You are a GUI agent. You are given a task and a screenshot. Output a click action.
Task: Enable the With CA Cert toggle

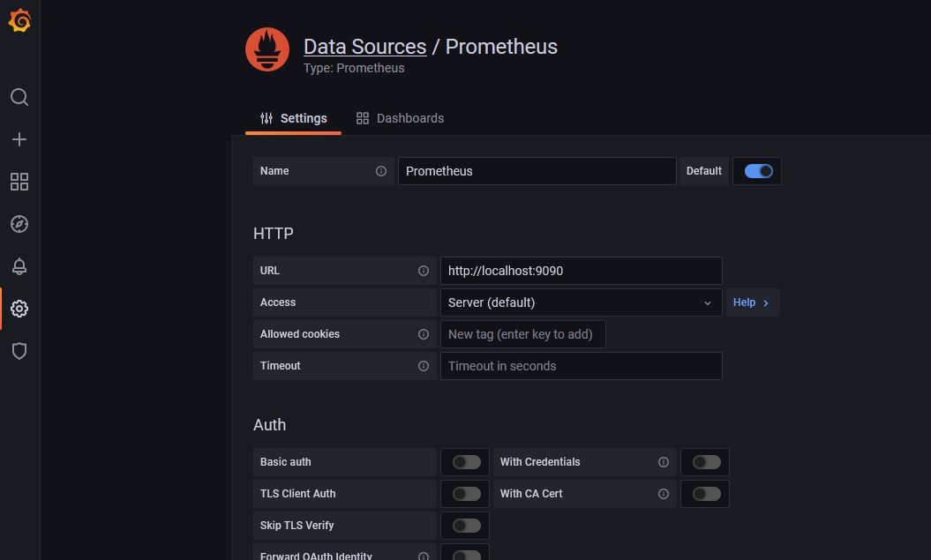(x=705, y=493)
